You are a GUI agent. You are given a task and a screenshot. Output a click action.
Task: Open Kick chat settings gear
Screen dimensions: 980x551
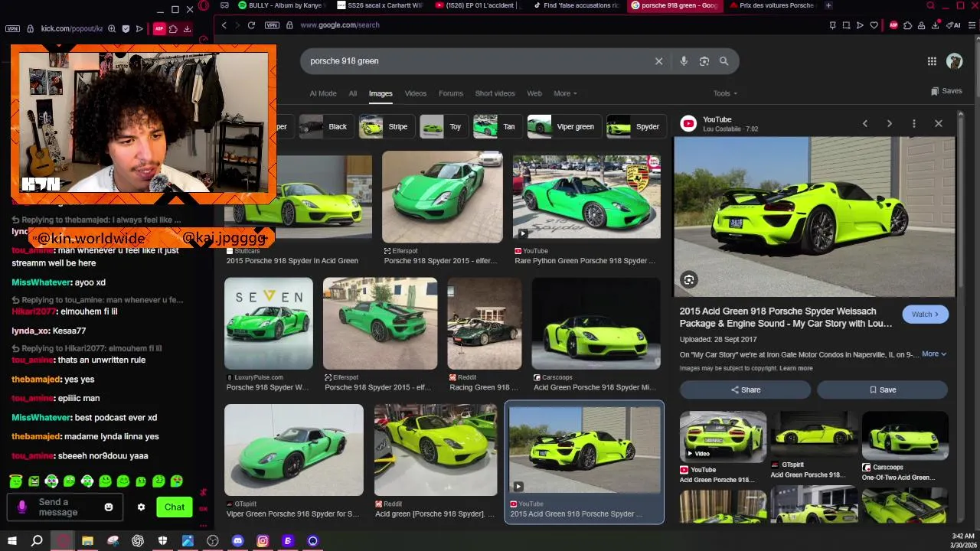coord(141,507)
